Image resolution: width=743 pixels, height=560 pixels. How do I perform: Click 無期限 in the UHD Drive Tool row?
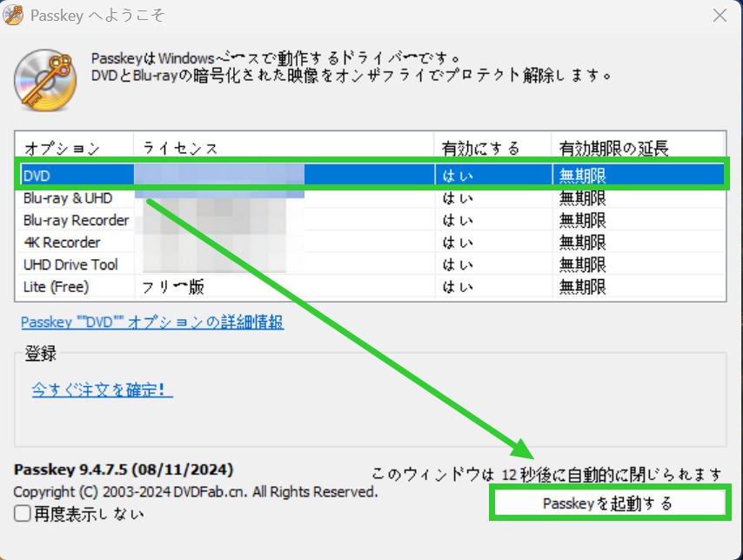point(582,264)
